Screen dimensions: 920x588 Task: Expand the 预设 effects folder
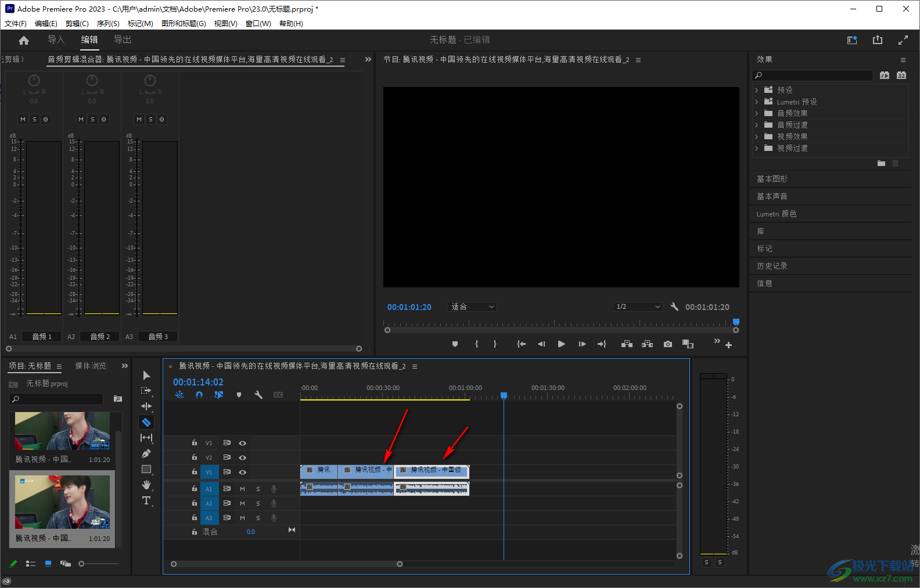[756, 90]
